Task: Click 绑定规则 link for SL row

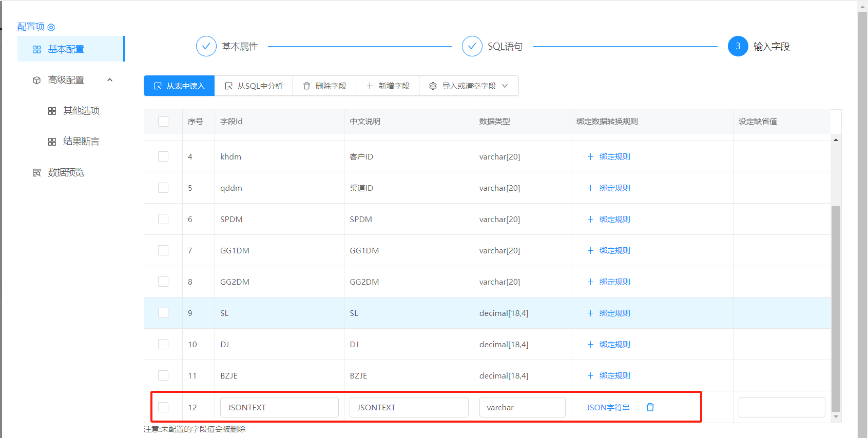Action: [x=609, y=313]
